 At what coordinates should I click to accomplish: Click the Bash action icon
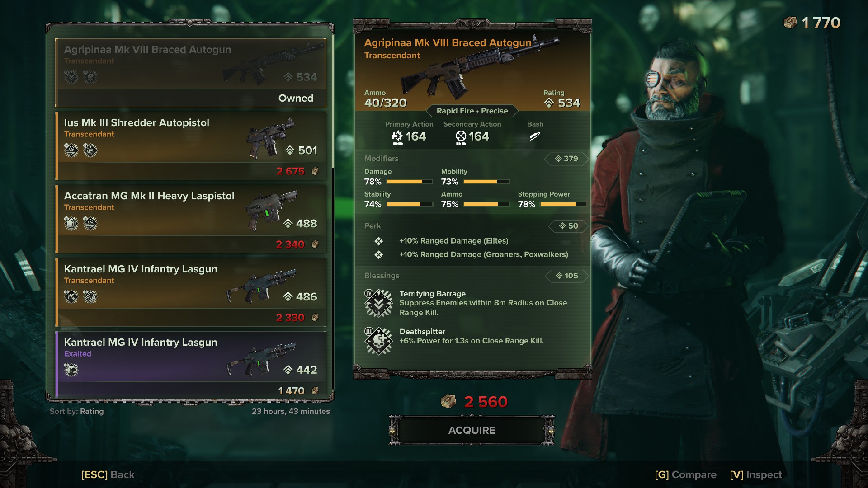(x=535, y=136)
